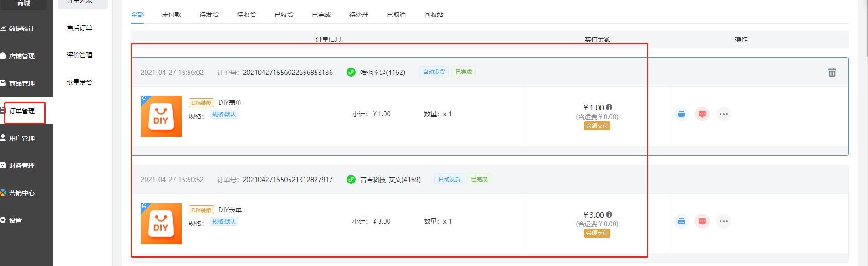Switch to 未付款 tab
Screen dimensions: 868x266
(x=172, y=15)
